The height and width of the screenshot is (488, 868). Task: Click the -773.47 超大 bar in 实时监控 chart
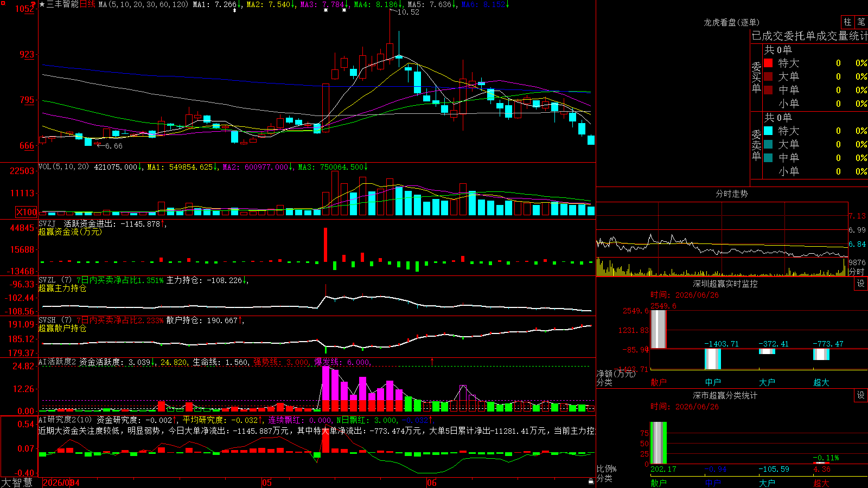click(821, 354)
